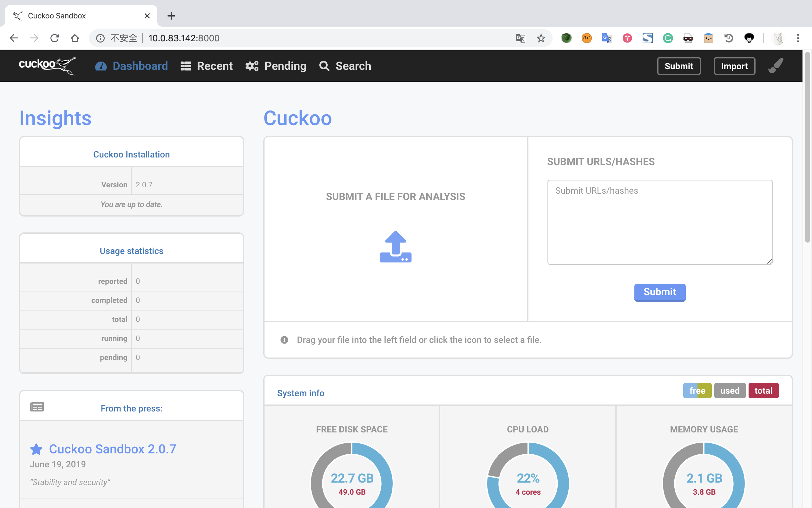Click the browser home icon
This screenshot has height=508, width=812.
pyautogui.click(x=75, y=38)
